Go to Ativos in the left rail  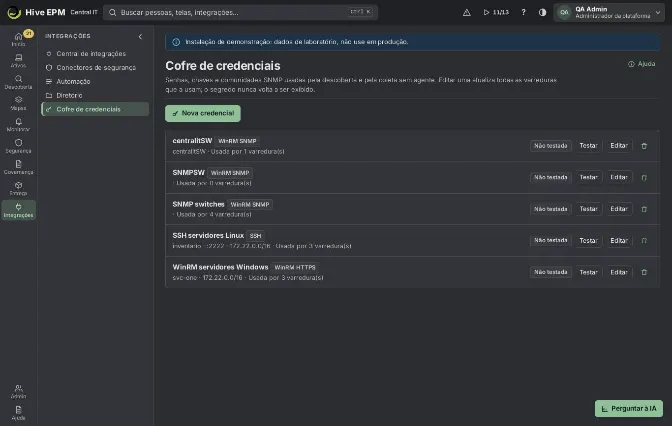(x=18, y=60)
